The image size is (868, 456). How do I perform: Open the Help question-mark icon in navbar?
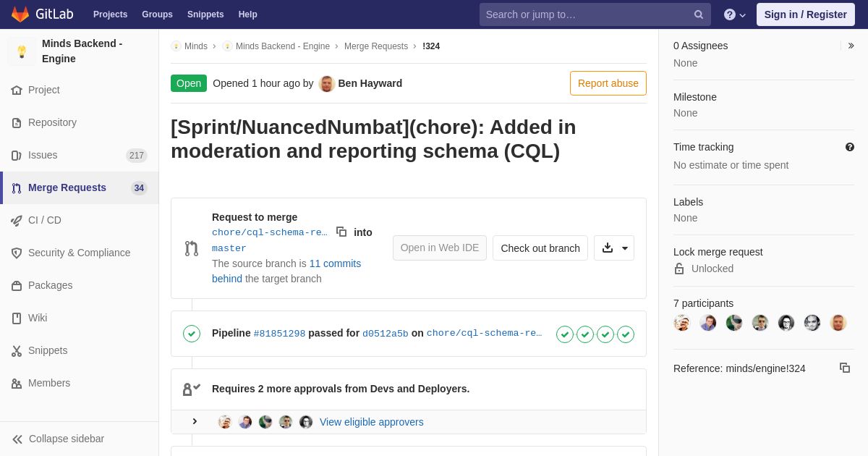click(730, 14)
